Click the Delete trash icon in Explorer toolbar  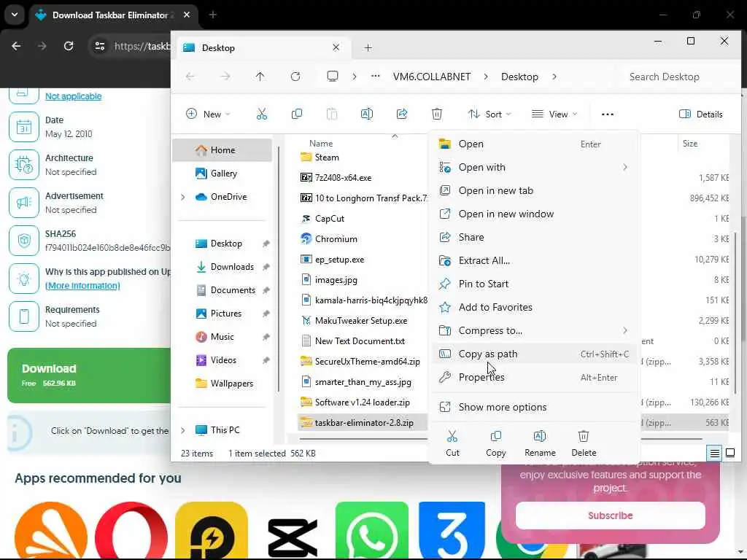(x=437, y=114)
